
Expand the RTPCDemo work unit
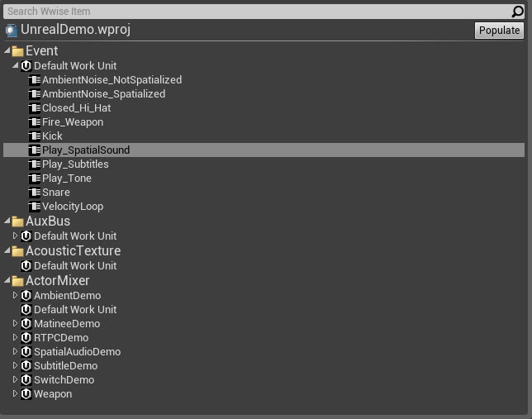tap(15, 337)
